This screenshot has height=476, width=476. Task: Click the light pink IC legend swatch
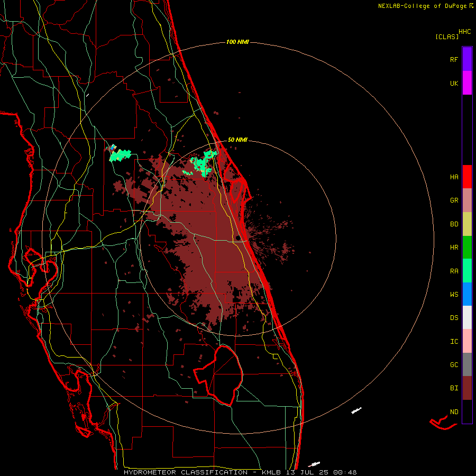(x=467, y=341)
